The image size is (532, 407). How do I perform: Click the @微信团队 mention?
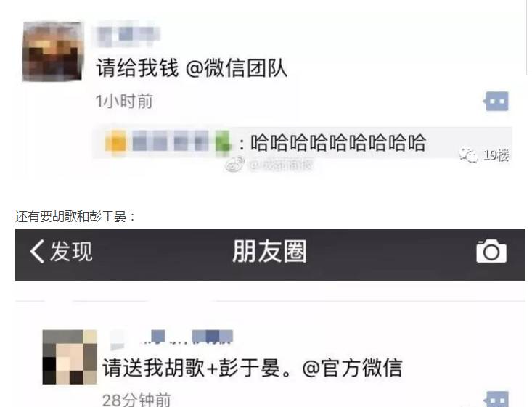coord(237,68)
